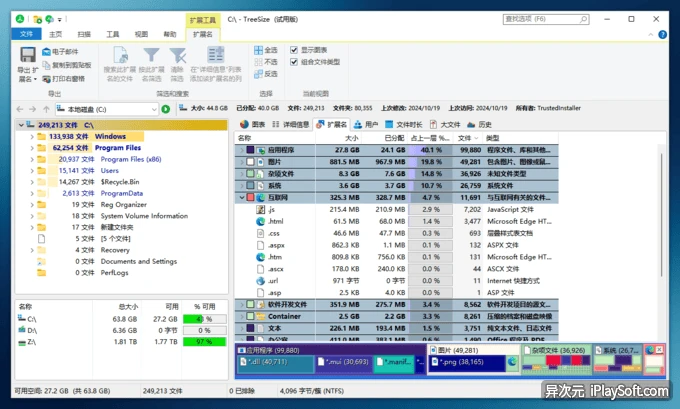Click the 不选 icon
Screen dimensions: 680x409
click(x=258, y=62)
